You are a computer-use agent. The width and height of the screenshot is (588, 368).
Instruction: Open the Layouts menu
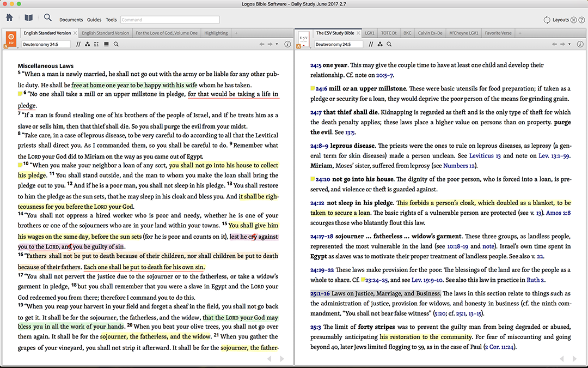[561, 20]
